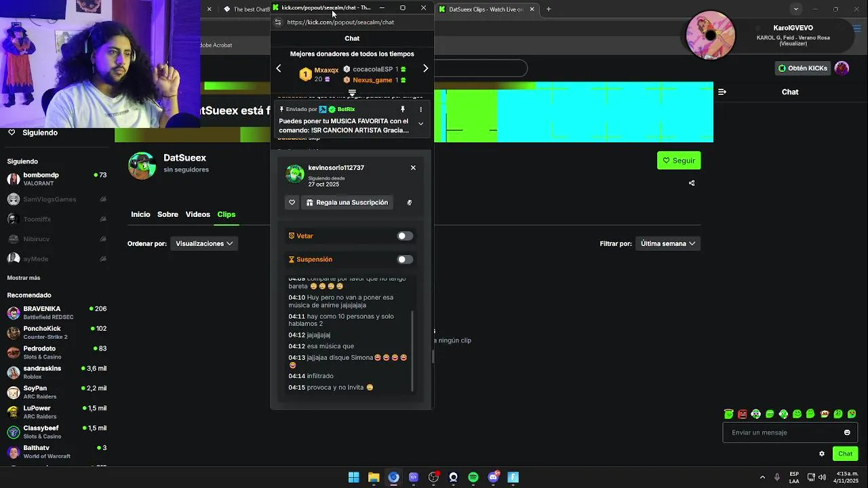The height and width of the screenshot is (488, 868).
Task: Click the share icon below Seguir
Action: pos(692,183)
